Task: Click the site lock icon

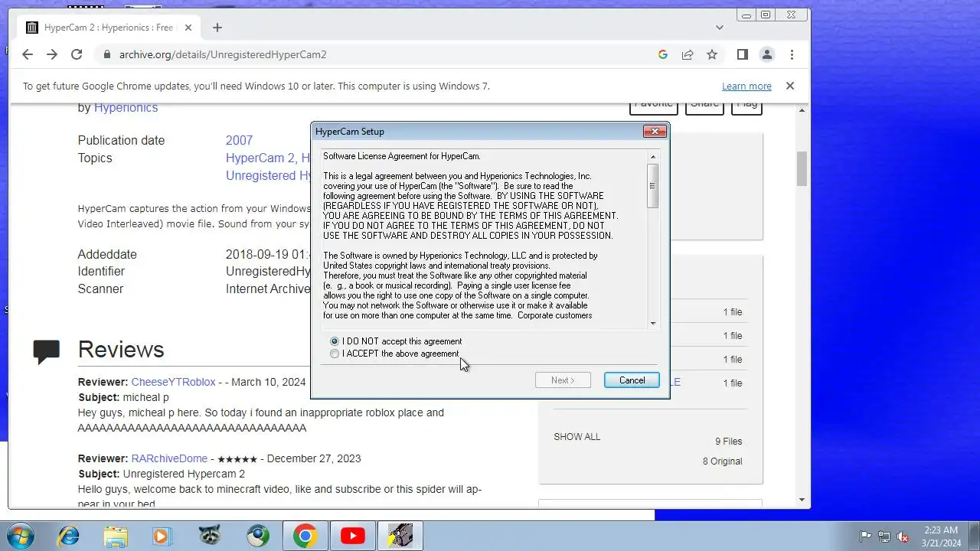Action: coord(106,54)
